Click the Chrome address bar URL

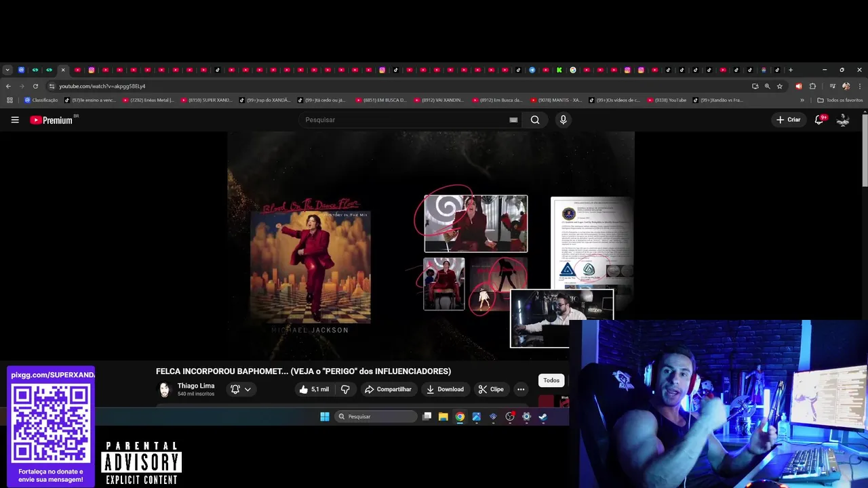coord(102,86)
